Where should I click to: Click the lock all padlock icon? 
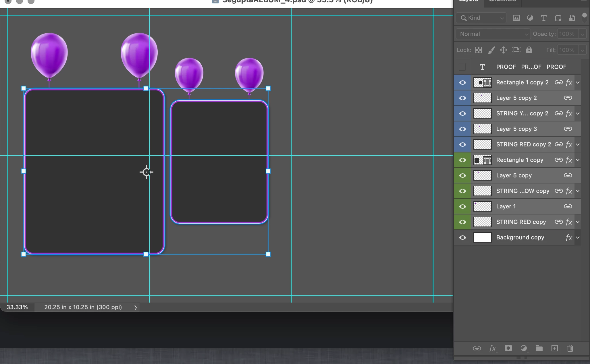[529, 50]
